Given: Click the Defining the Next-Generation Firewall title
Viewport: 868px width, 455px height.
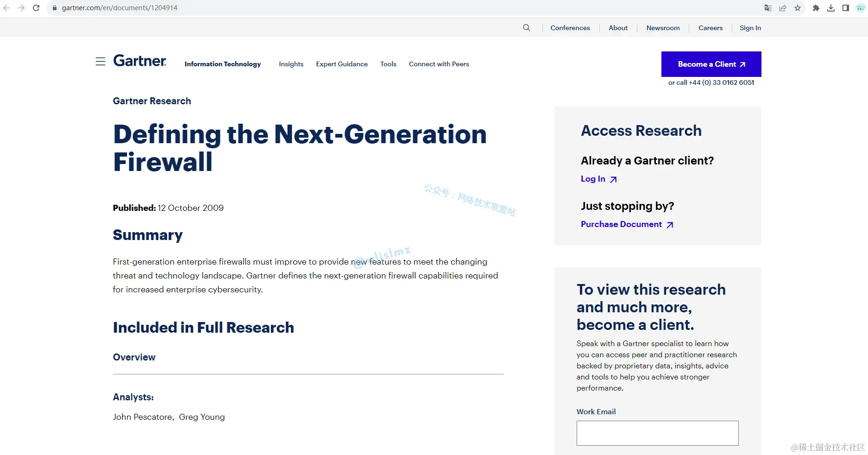Looking at the screenshot, I should tap(300, 148).
